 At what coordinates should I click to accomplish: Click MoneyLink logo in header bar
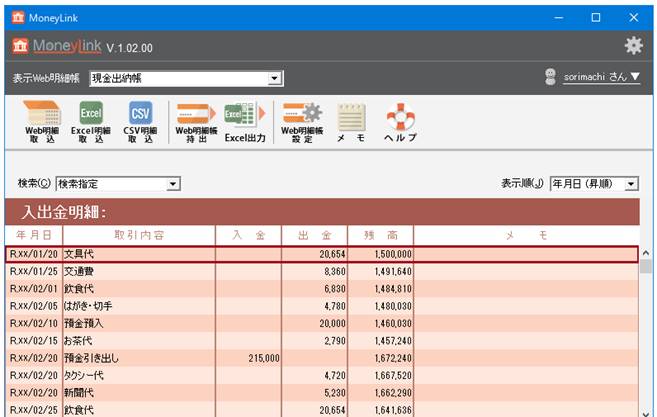[57, 46]
